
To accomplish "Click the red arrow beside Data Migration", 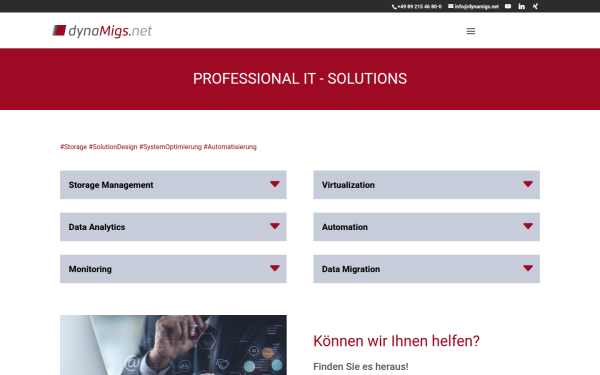I will pos(528,268).
